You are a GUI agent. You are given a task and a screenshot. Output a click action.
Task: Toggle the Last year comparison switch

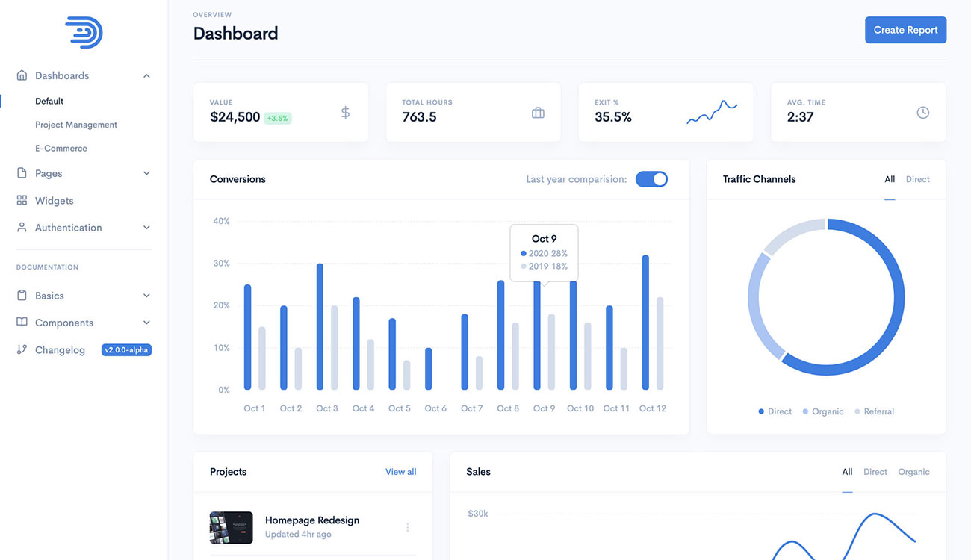coord(651,179)
